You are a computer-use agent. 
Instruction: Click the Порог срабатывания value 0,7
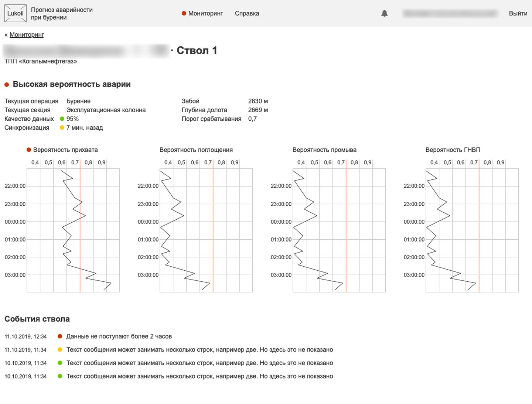pyautogui.click(x=252, y=119)
